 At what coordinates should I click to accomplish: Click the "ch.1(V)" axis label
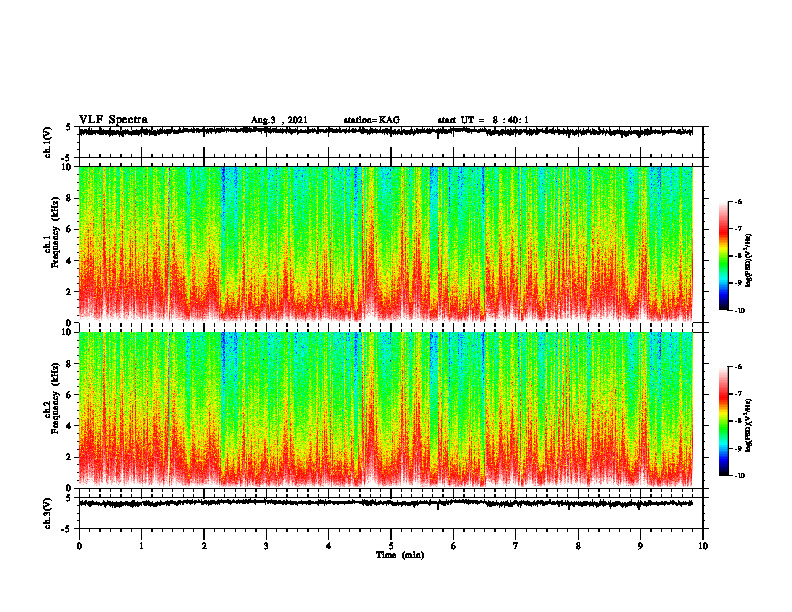[x=47, y=142]
